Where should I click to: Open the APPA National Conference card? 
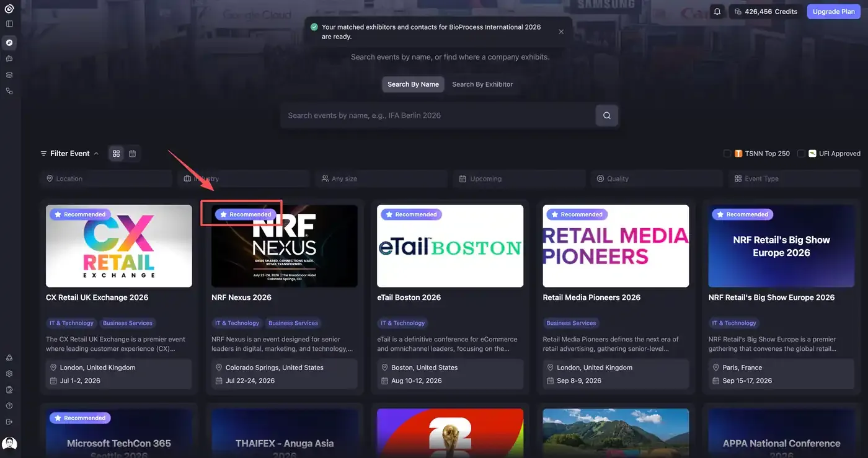click(x=781, y=433)
